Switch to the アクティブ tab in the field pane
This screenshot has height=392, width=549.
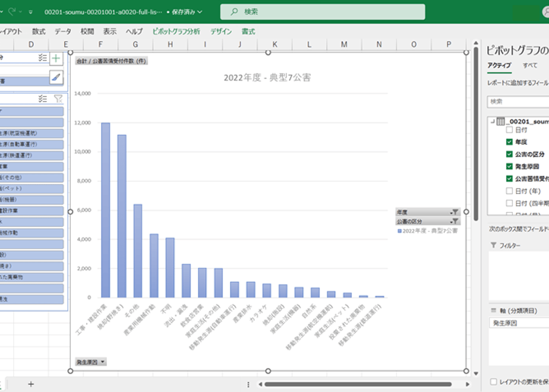point(500,65)
